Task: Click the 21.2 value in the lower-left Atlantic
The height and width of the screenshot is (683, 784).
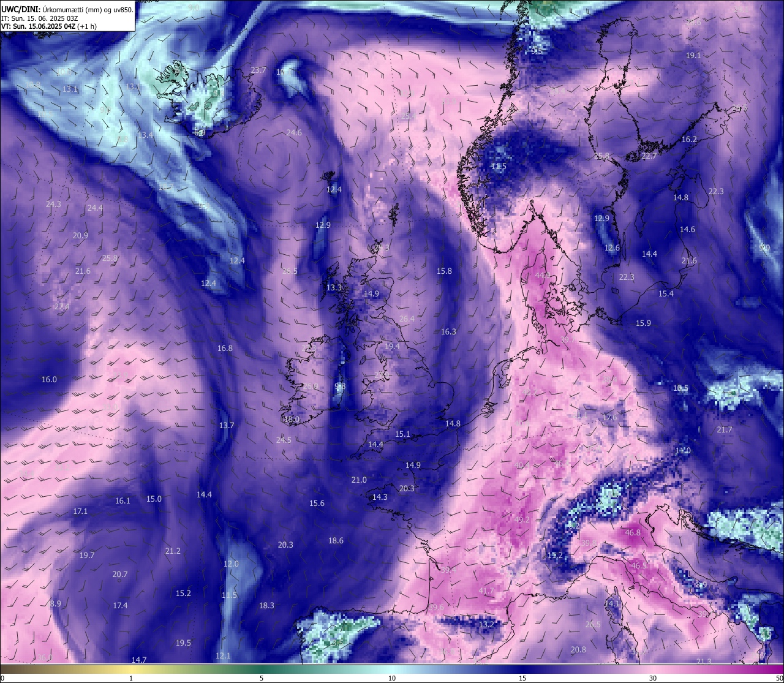Action: pos(173,551)
